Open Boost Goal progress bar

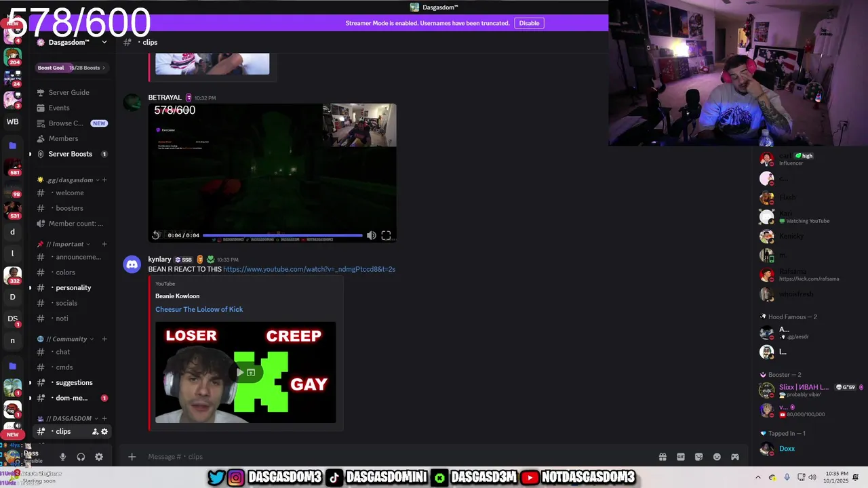tap(71, 68)
